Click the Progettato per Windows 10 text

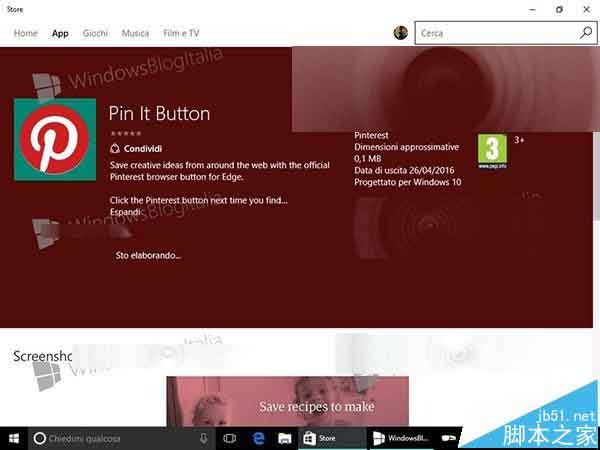click(x=408, y=182)
